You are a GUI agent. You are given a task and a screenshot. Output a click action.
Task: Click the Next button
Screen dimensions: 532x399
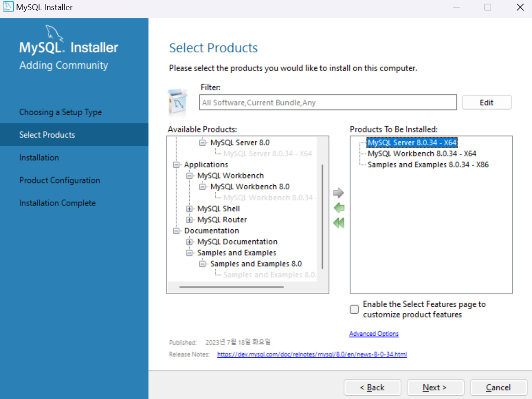pos(435,388)
